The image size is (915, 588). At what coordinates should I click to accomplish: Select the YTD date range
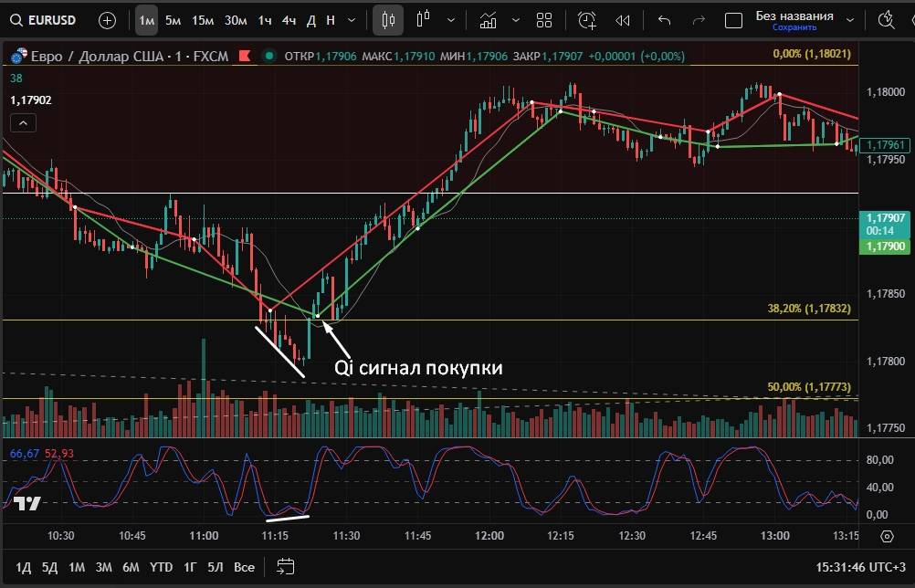click(x=161, y=567)
